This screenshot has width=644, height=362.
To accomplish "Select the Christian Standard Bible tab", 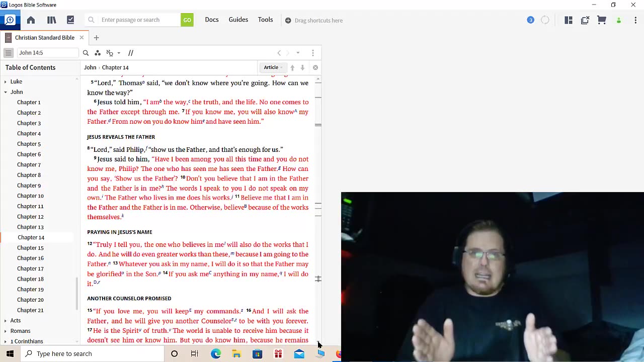I will point(44,38).
